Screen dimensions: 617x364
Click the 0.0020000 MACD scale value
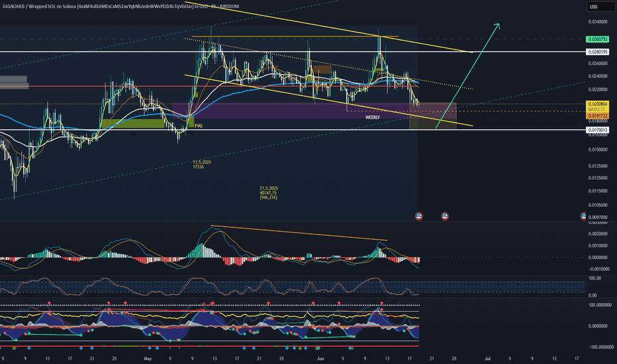[598, 234]
